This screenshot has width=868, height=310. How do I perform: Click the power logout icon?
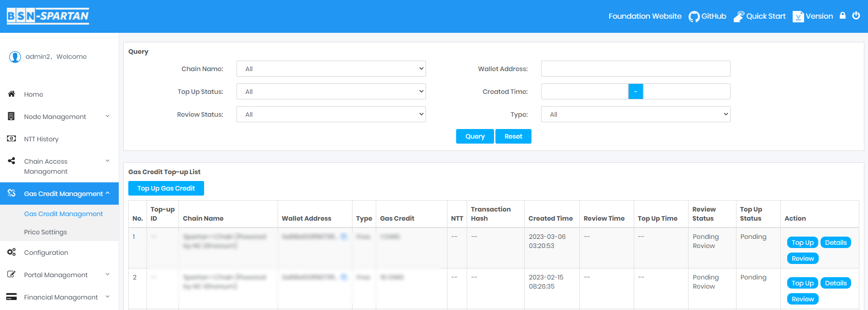tap(856, 15)
